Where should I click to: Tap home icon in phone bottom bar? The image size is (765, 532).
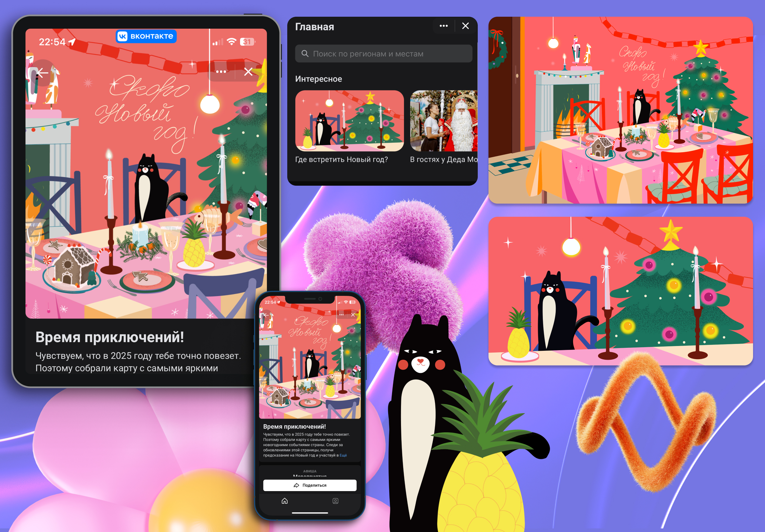(285, 501)
